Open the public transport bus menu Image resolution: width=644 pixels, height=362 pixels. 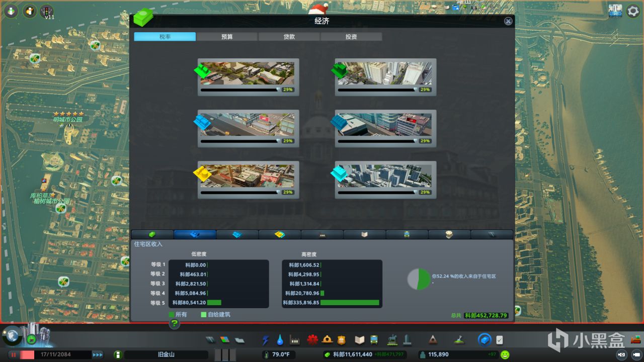pyautogui.click(x=374, y=340)
